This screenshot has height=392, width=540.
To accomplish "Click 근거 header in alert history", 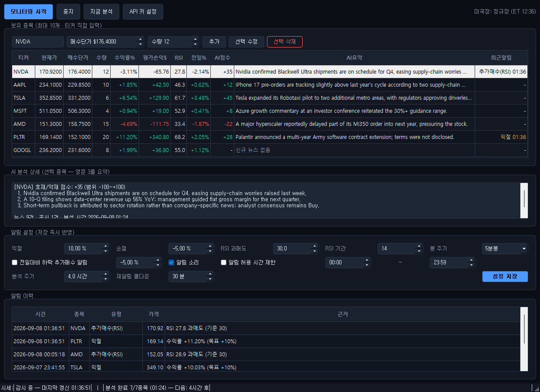I will point(343,314).
